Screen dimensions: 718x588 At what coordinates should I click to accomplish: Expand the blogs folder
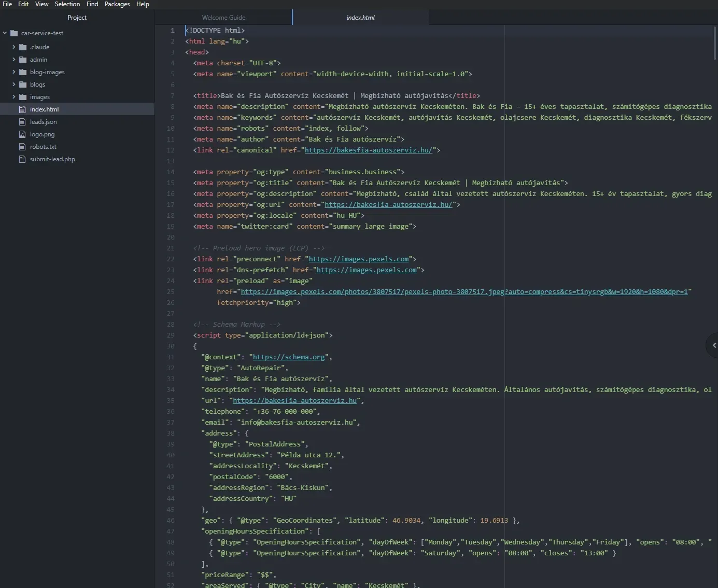[14, 85]
